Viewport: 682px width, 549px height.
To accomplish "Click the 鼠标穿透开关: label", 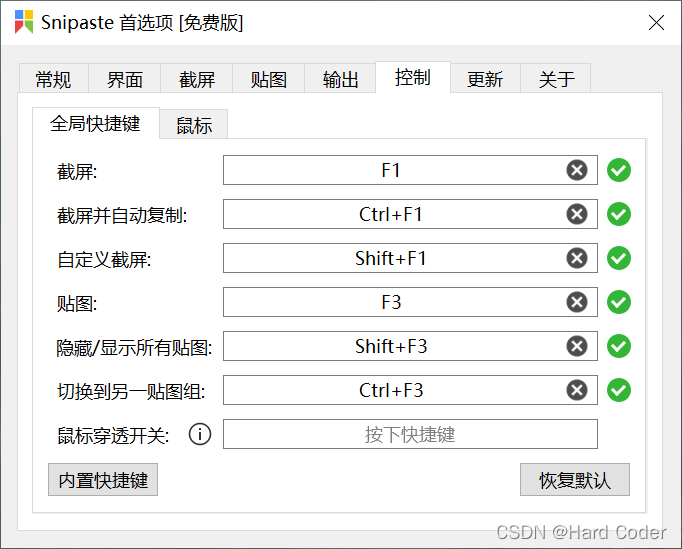I will pos(113,435).
